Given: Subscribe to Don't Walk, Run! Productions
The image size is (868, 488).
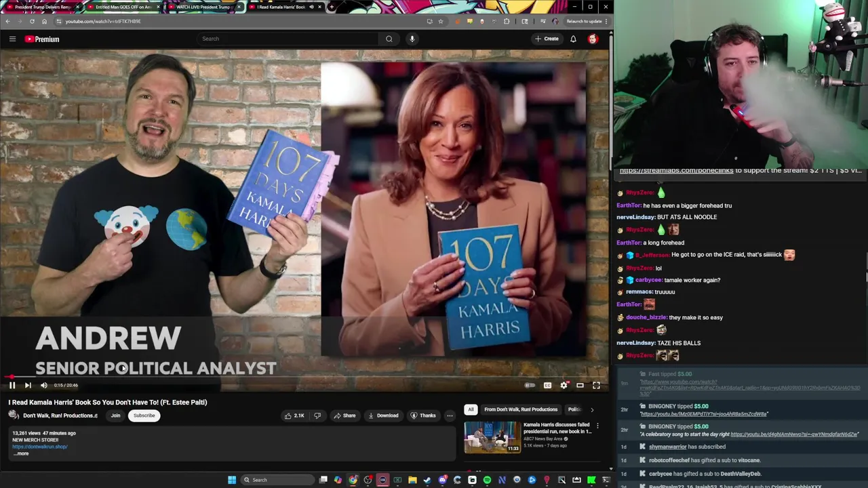Looking at the screenshot, I should pyautogui.click(x=144, y=415).
